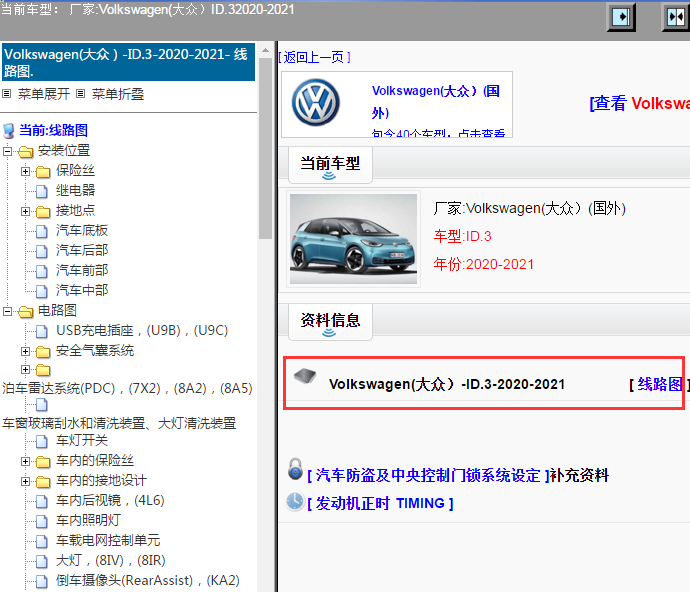The image size is (690, 592).
Task: Click the folder icon of 安装位置
Action: pos(26,152)
